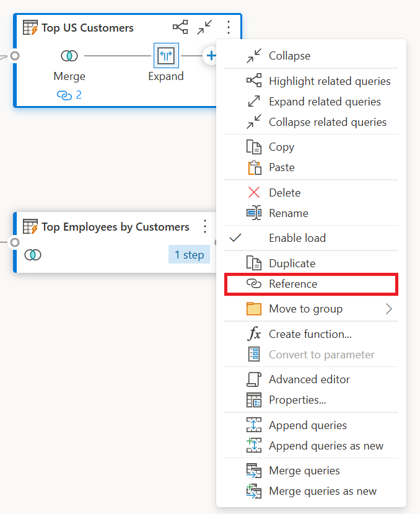Click the Top Employees by Customers table icon
The height and width of the screenshot is (514, 420).
(30, 226)
